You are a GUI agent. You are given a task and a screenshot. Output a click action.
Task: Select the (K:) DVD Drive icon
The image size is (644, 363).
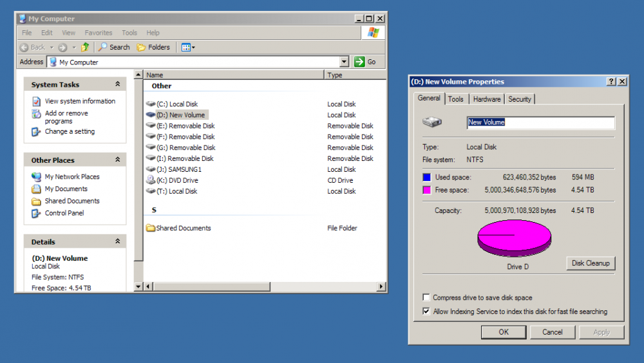pyautogui.click(x=151, y=180)
